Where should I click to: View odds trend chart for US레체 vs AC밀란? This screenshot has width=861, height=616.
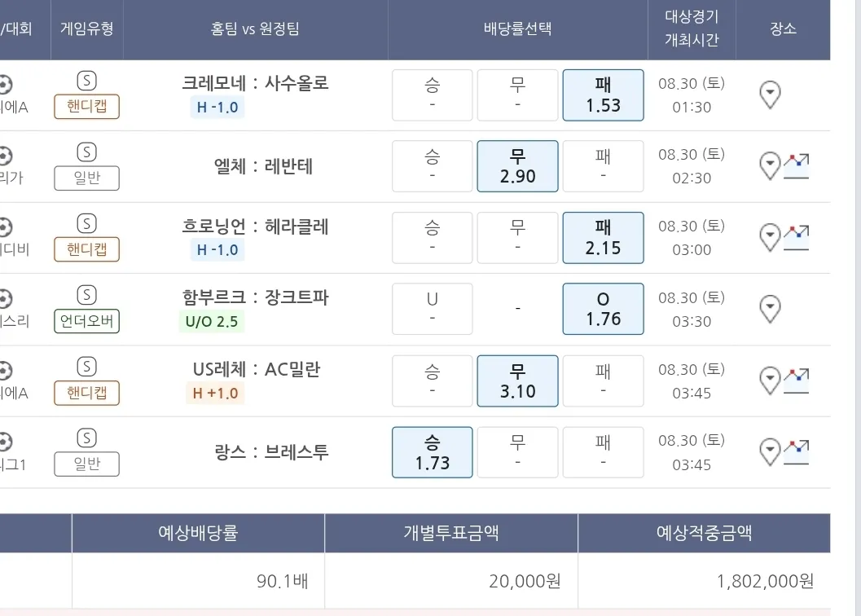797,381
